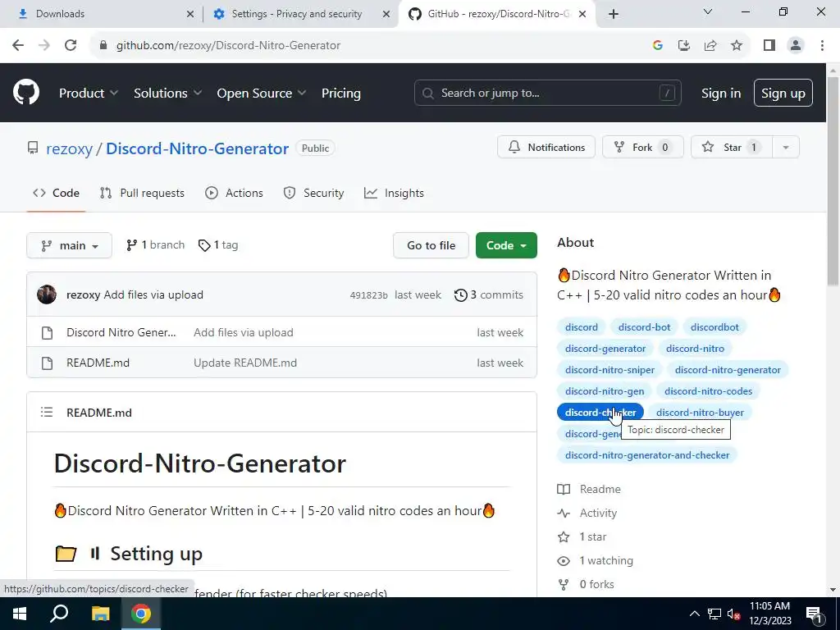Screen dimensions: 840x630
Task: Bookmark this page with the star icon
Action: 737,46
